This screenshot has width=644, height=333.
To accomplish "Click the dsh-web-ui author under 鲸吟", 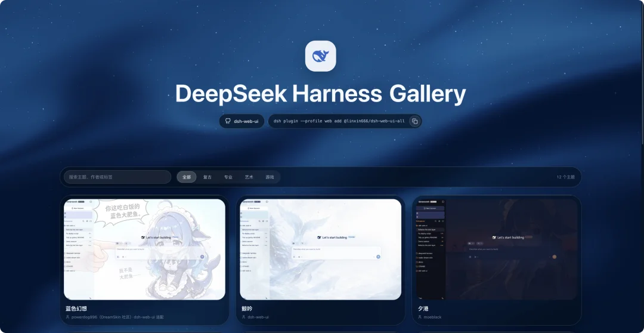I will (x=258, y=317).
